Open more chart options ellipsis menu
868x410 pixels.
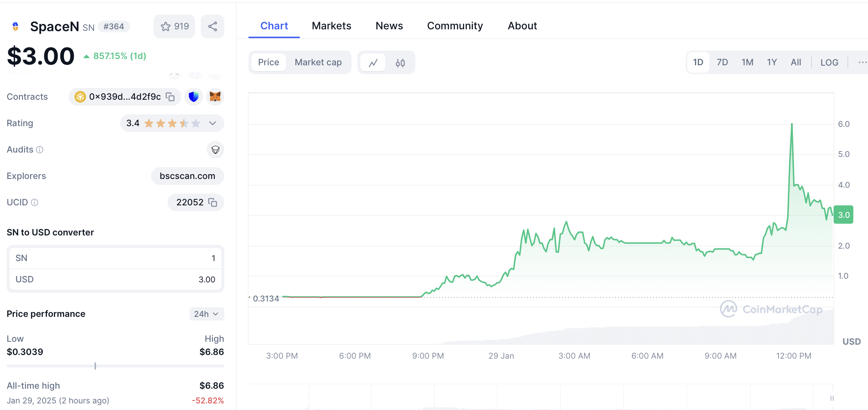862,62
